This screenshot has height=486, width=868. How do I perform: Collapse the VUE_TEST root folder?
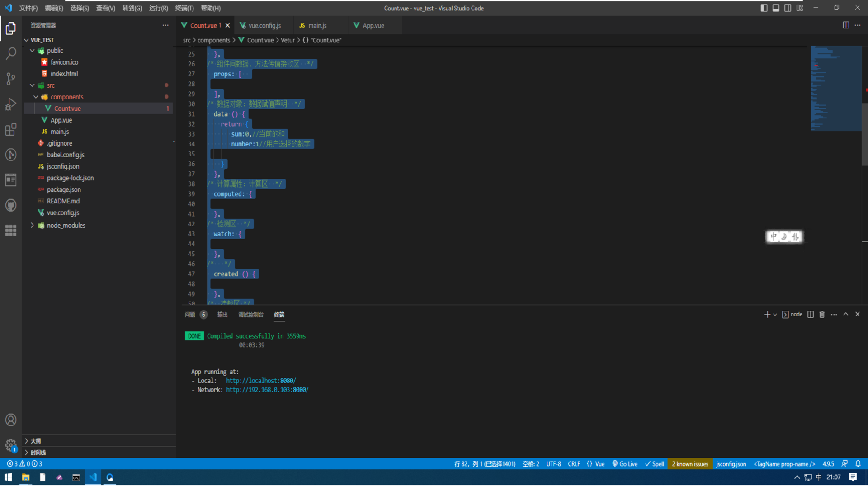27,40
